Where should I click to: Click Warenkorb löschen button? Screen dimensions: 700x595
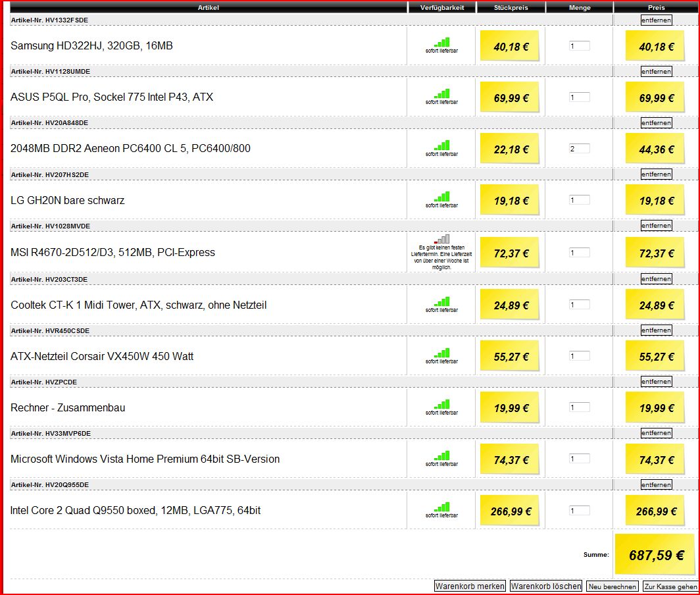coord(546,586)
